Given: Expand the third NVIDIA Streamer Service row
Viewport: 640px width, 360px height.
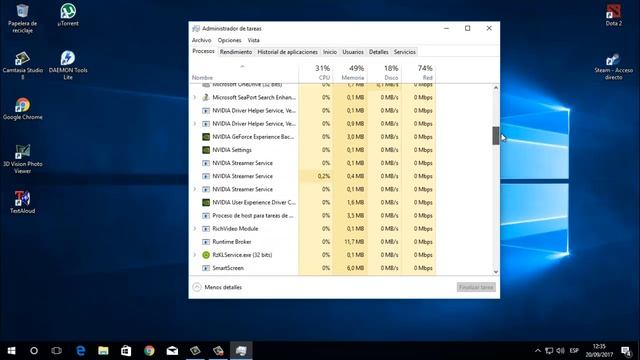Looking at the screenshot, I should [195, 189].
